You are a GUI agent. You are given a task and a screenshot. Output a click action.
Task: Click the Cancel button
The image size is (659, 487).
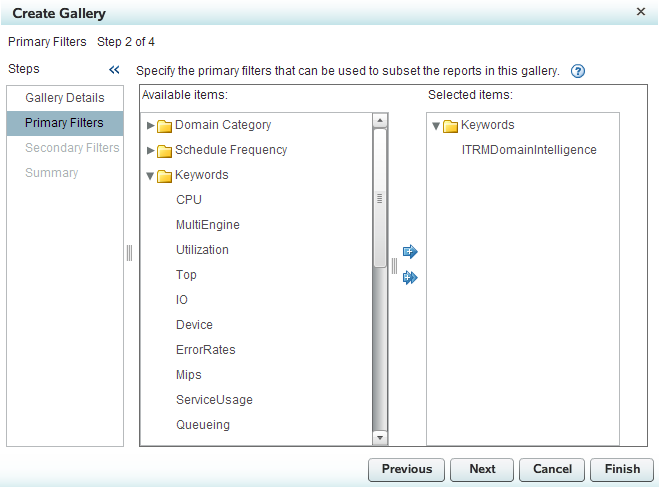552,469
